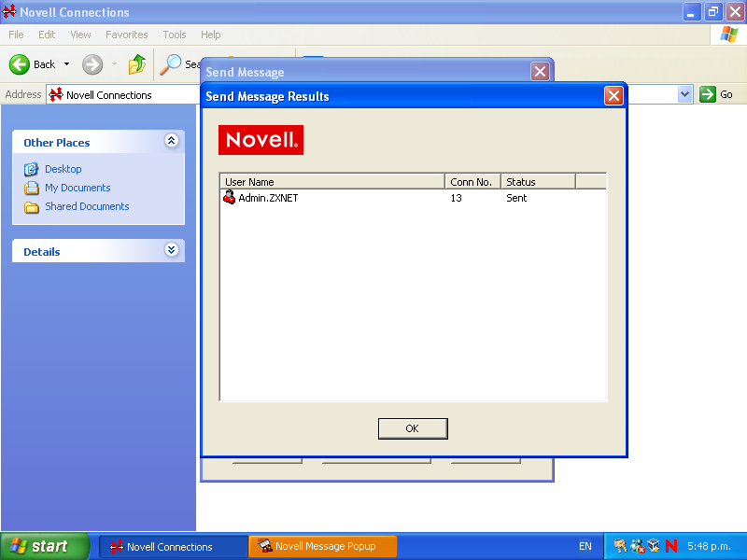Click the Windows start button
This screenshot has height=560, width=747.
click(x=45, y=546)
